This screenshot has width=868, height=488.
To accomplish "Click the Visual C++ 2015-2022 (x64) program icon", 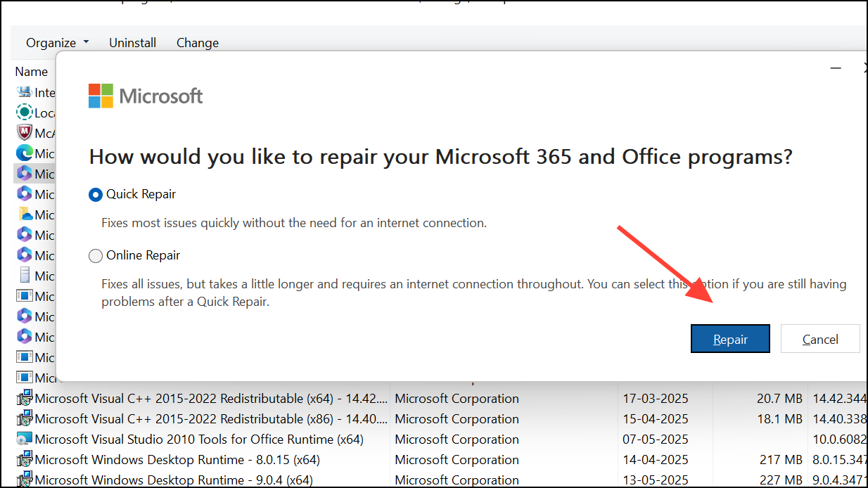I will [x=23, y=398].
